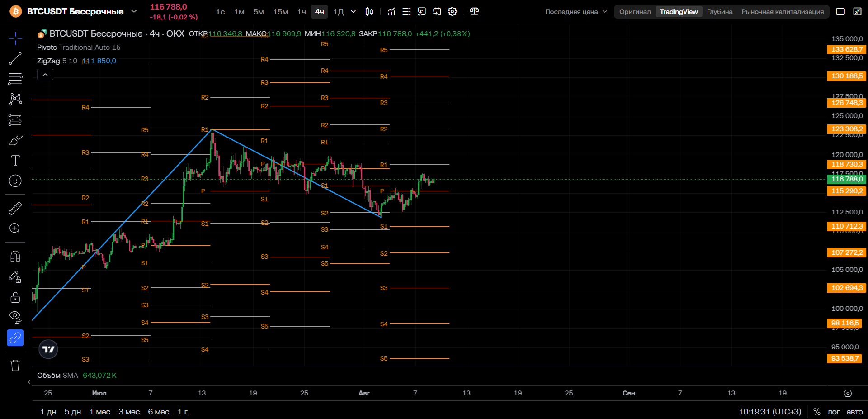Open the Fibonacci and Gann tools
Viewport: 868px width, 419px height.
15,79
